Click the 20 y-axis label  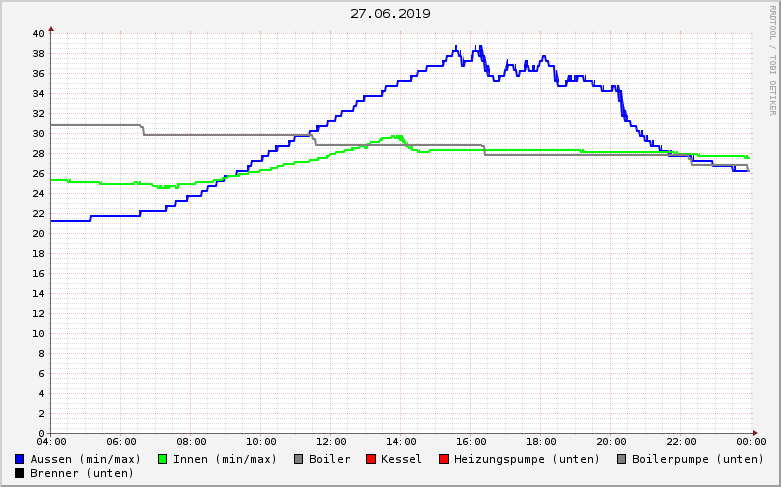coord(39,234)
